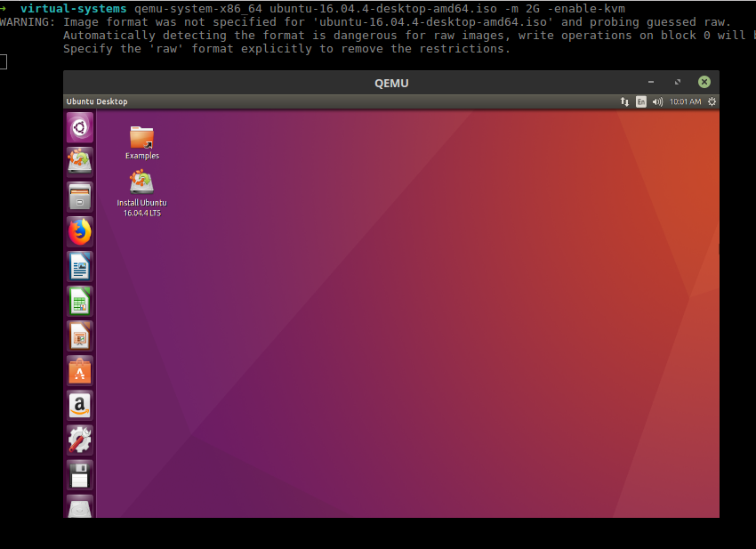The image size is (756, 549).
Task: Click the floppy disk drive launcher icon
Action: (79, 475)
